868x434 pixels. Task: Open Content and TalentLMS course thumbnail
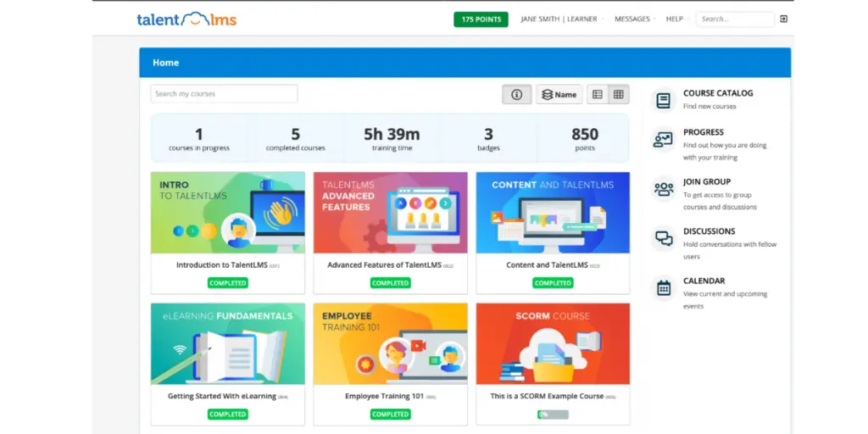click(x=553, y=213)
